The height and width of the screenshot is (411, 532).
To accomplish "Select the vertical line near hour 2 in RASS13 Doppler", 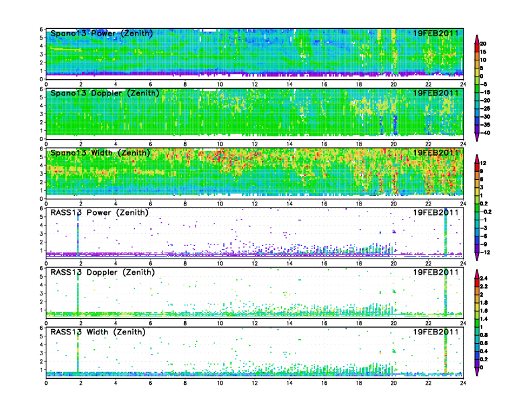I will 79,292.
